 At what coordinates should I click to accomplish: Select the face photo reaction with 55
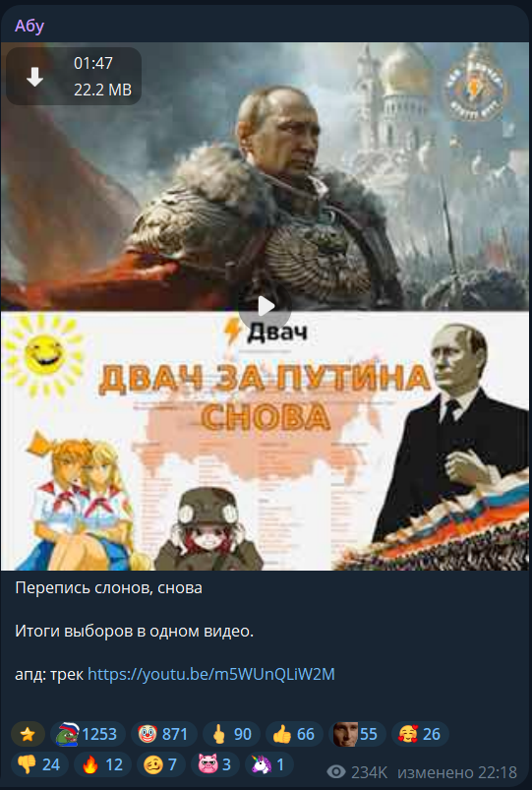pos(357,734)
